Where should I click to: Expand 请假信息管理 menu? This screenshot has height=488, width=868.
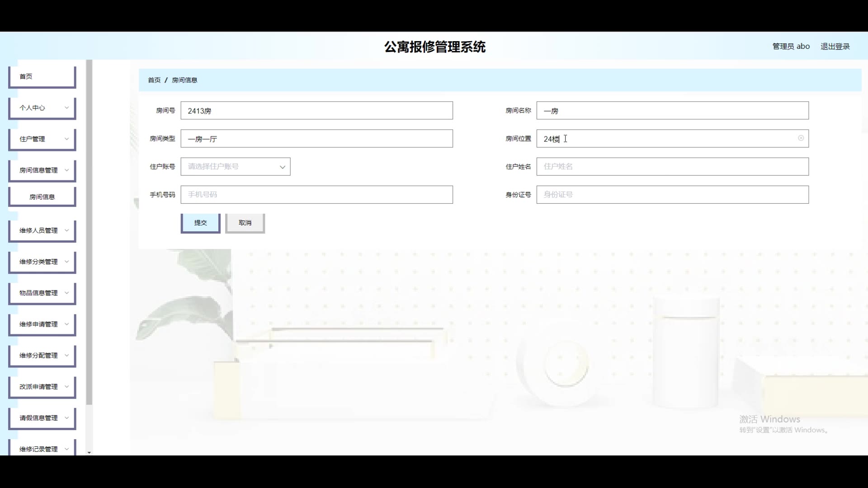(42, 418)
